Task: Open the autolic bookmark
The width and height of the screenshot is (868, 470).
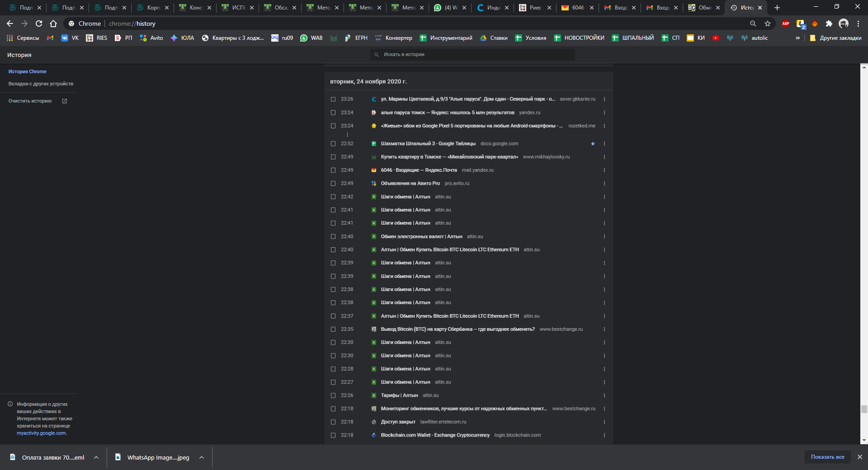Action: 755,38
